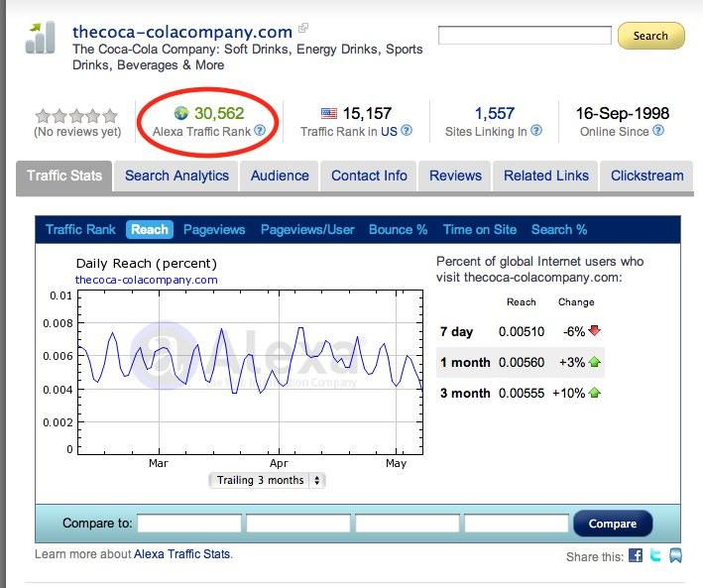Click the US link in Traffic Rank

pos(389,132)
